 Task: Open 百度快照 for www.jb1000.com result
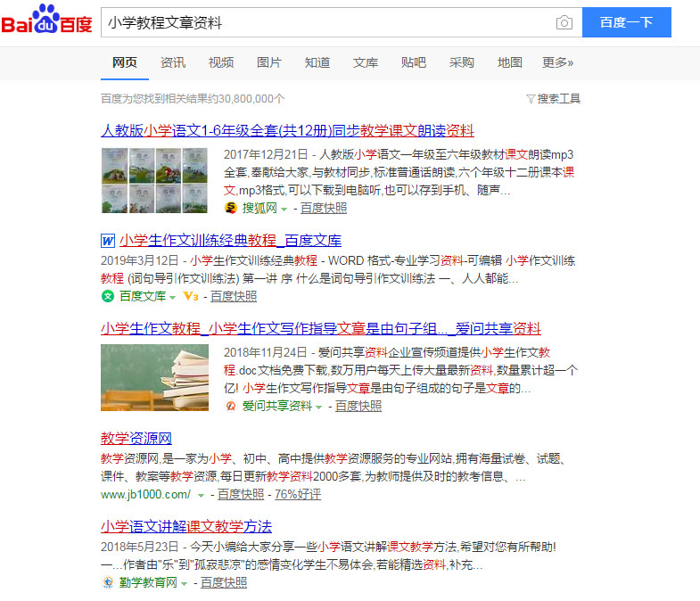(x=241, y=495)
